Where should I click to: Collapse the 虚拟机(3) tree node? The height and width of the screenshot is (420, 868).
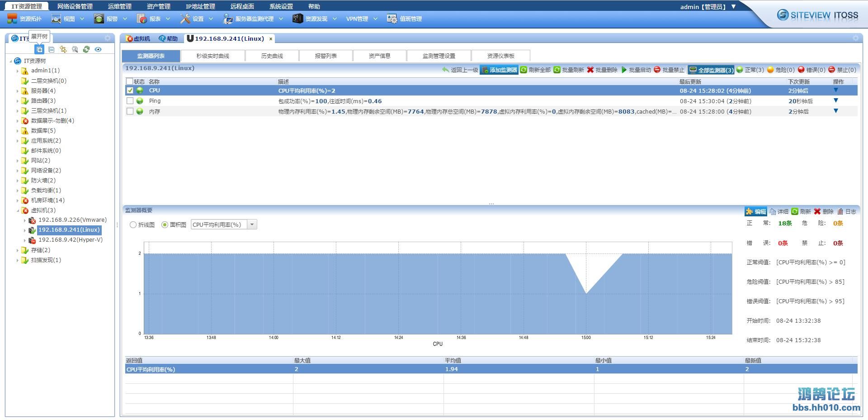18,210
